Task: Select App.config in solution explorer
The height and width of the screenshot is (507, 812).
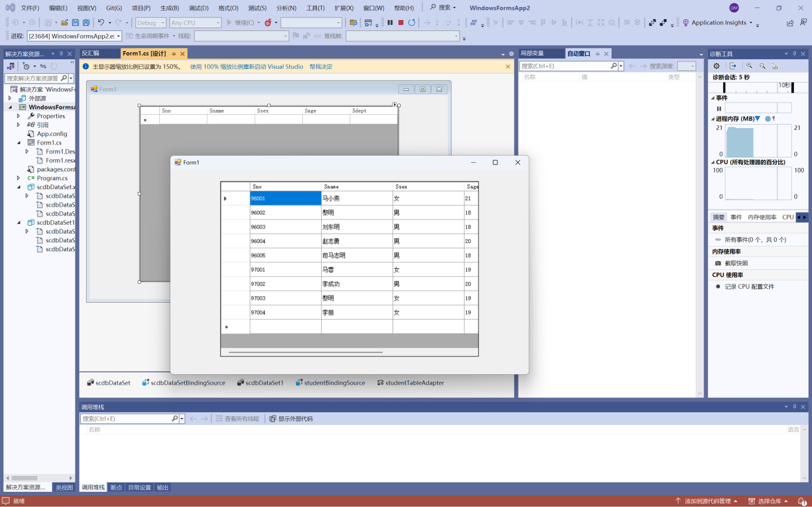Action: (52, 133)
